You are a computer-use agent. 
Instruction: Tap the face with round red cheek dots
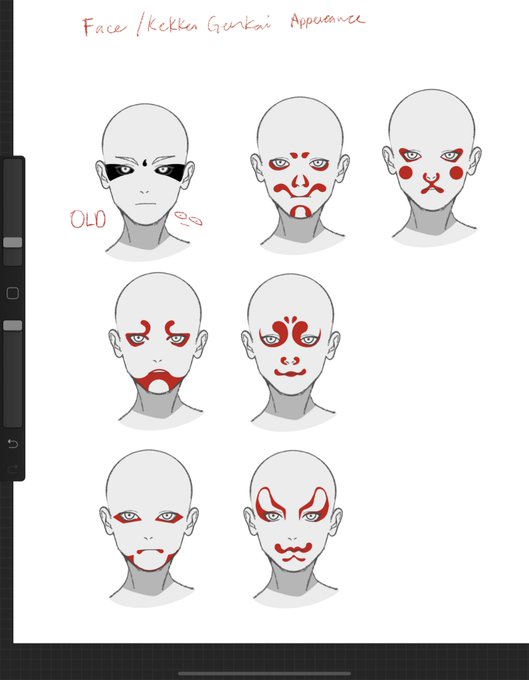[432, 168]
